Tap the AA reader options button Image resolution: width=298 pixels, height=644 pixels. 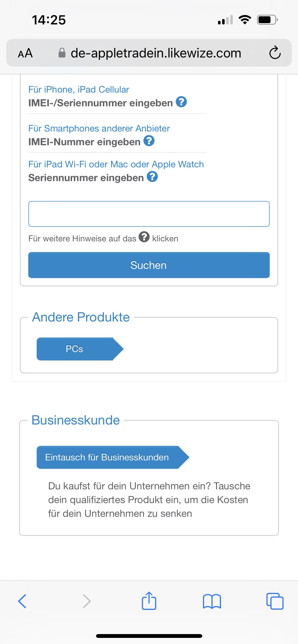point(25,53)
